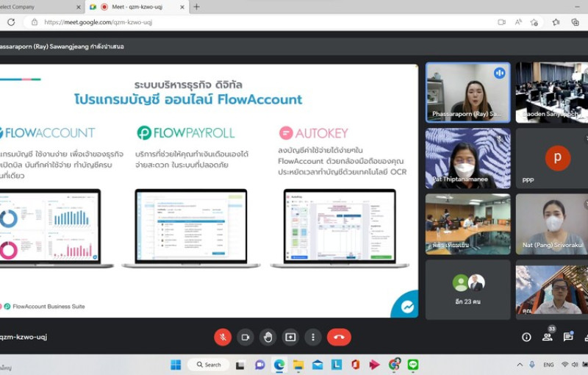Screen dimensions: 588x375
Task: Open the 23 more participants tile
Action: pyautogui.click(x=468, y=290)
